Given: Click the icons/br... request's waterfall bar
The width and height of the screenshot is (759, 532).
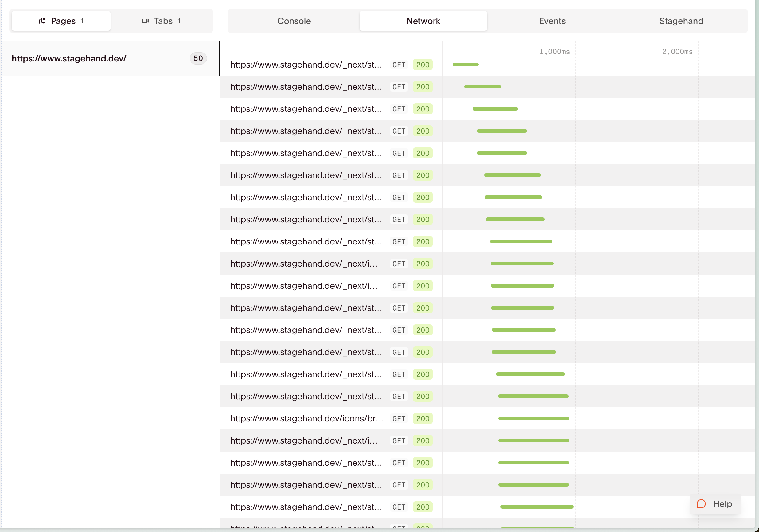Looking at the screenshot, I should 533,418.
